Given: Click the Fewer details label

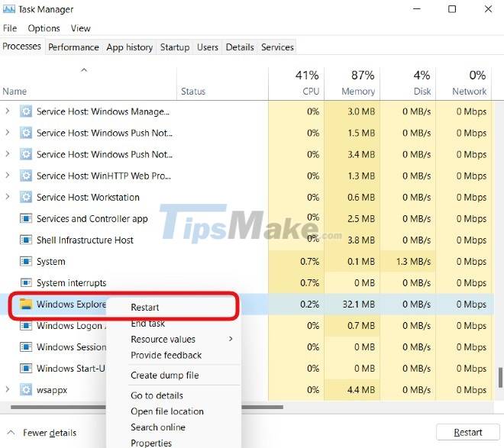Looking at the screenshot, I should pos(50,433).
